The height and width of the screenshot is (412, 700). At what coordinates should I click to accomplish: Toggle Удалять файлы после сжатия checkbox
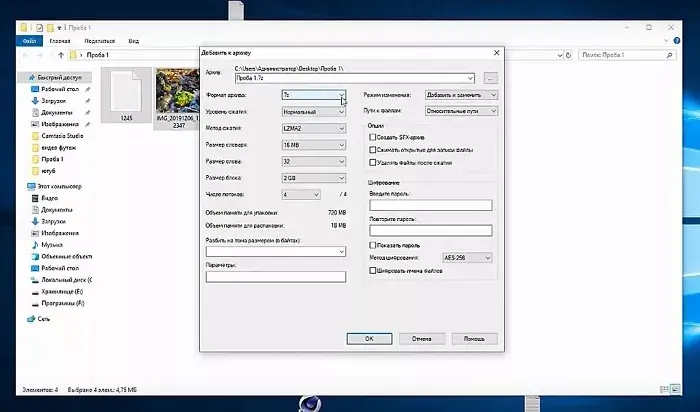point(373,161)
